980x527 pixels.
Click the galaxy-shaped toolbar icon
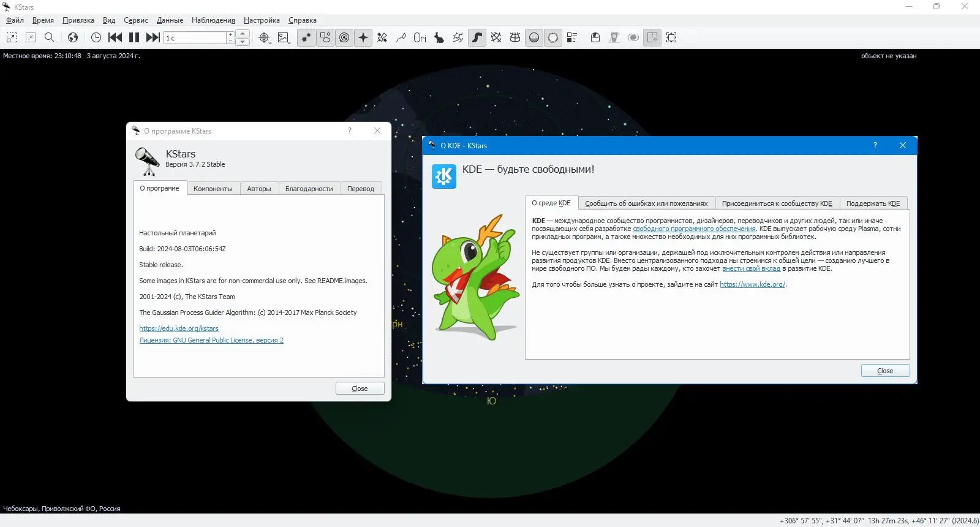[633, 37]
